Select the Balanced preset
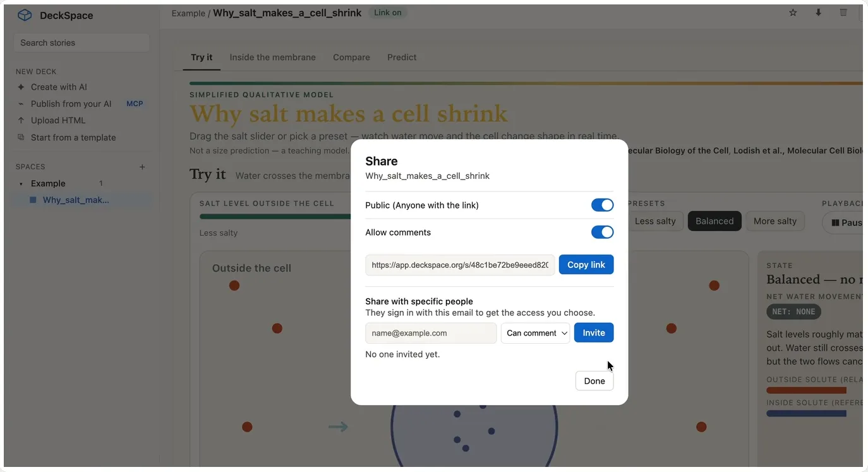This screenshot has height=472, width=868. click(714, 221)
